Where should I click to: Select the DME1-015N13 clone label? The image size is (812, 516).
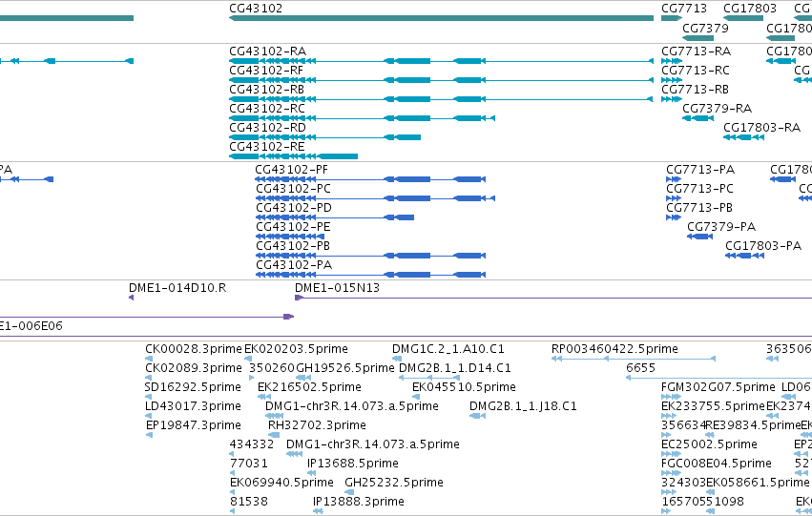coord(337,288)
